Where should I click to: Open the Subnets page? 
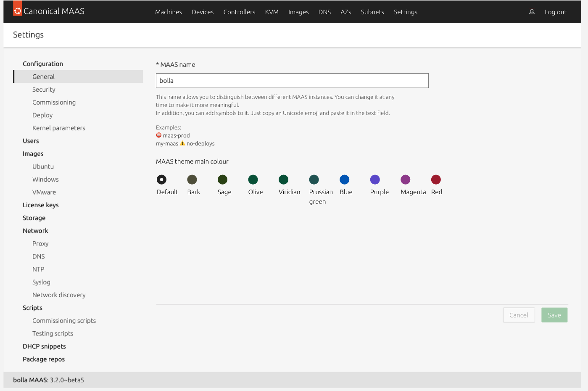pyautogui.click(x=372, y=12)
